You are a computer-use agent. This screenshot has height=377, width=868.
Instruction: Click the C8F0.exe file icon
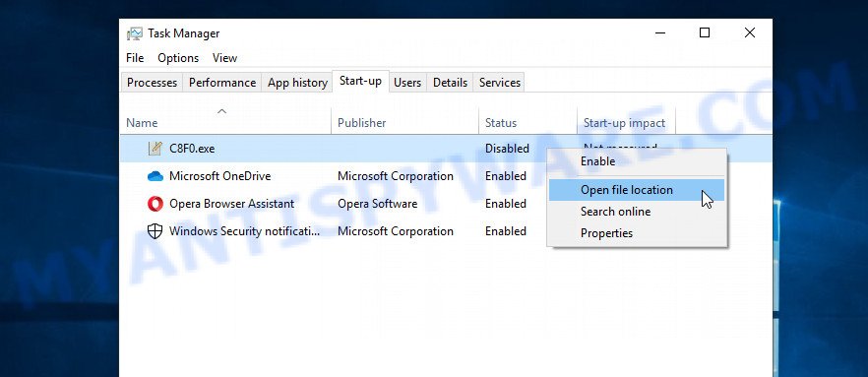(155, 149)
